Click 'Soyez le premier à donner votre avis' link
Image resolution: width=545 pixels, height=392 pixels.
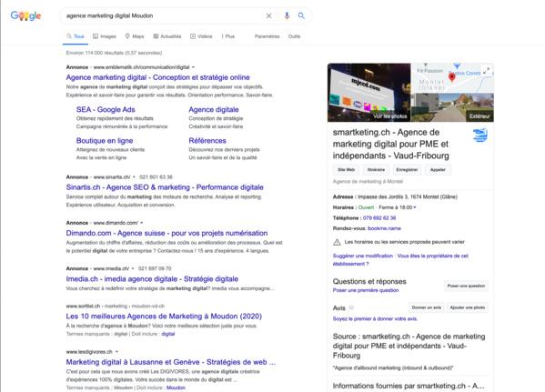click(x=375, y=318)
